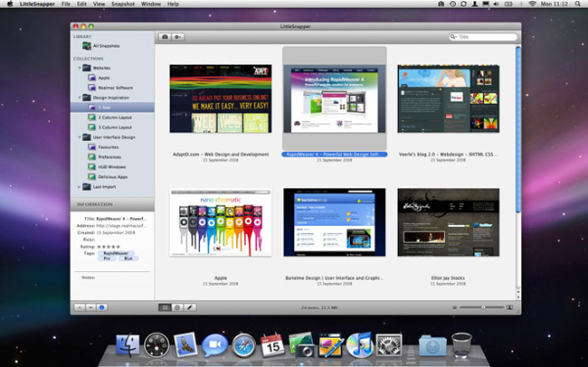Select the 5 Star collection

tap(112, 108)
